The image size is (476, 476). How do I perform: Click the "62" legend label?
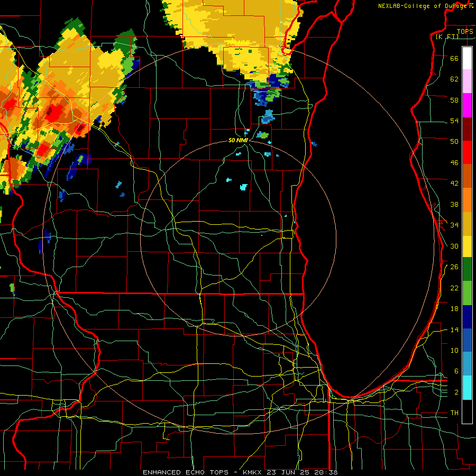454,79
